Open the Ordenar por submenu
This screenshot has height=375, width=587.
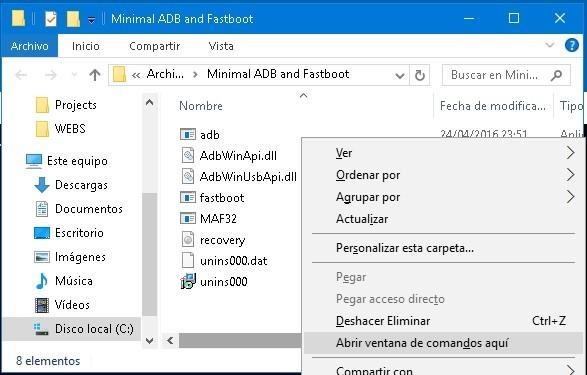click(444, 175)
